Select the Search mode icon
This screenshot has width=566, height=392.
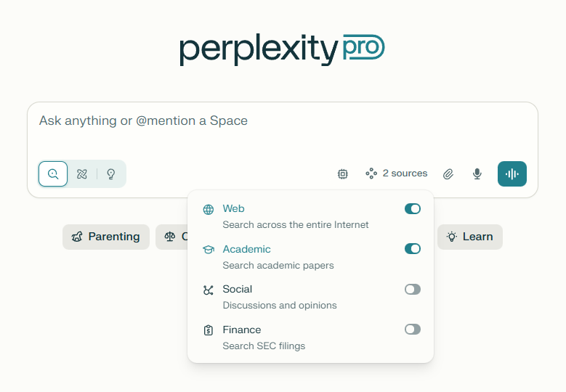click(x=53, y=174)
